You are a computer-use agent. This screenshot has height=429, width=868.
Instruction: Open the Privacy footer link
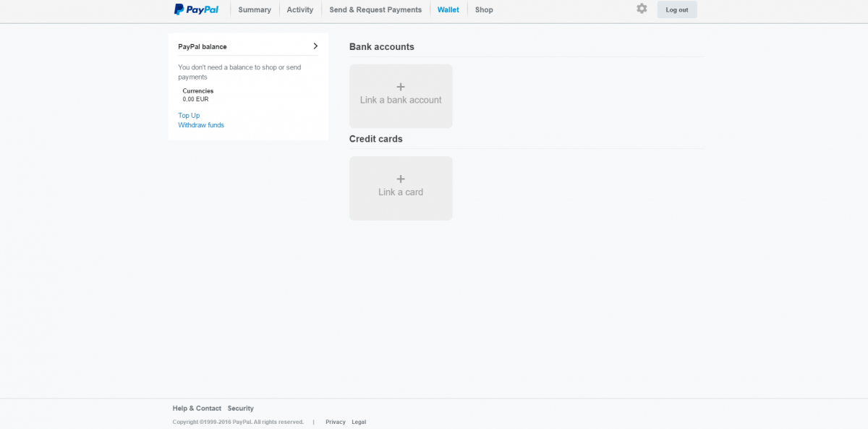[336, 422]
